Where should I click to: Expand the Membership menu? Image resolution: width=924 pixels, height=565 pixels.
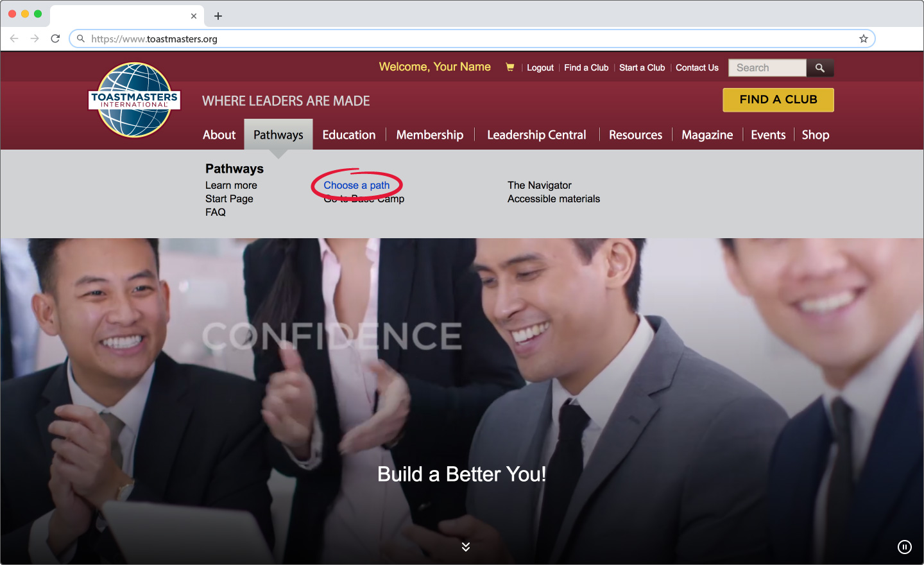(x=429, y=135)
